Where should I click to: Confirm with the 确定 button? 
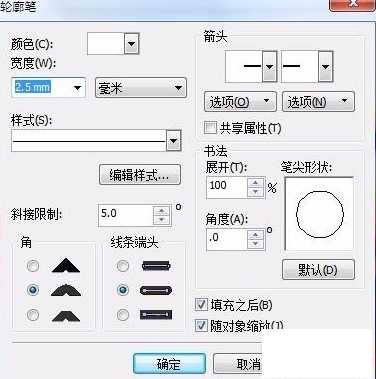(169, 364)
